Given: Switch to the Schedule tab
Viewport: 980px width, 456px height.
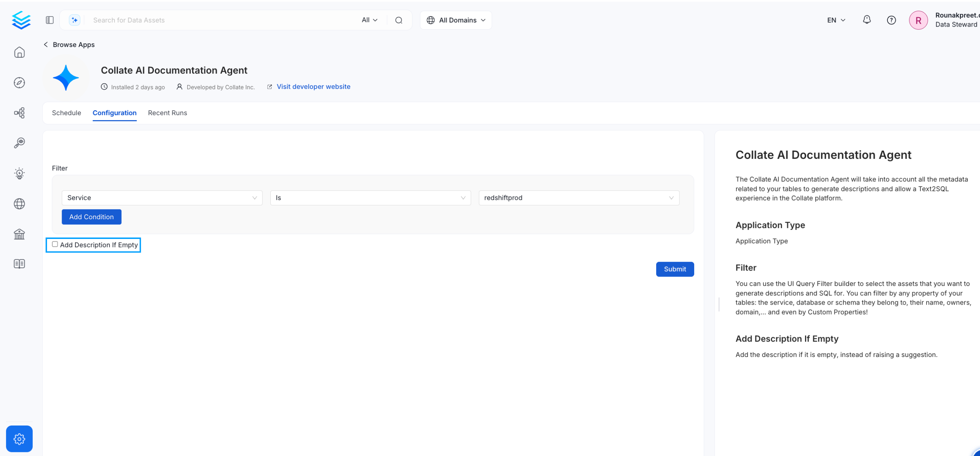Looking at the screenshot, I should click(x=67, y=113).
